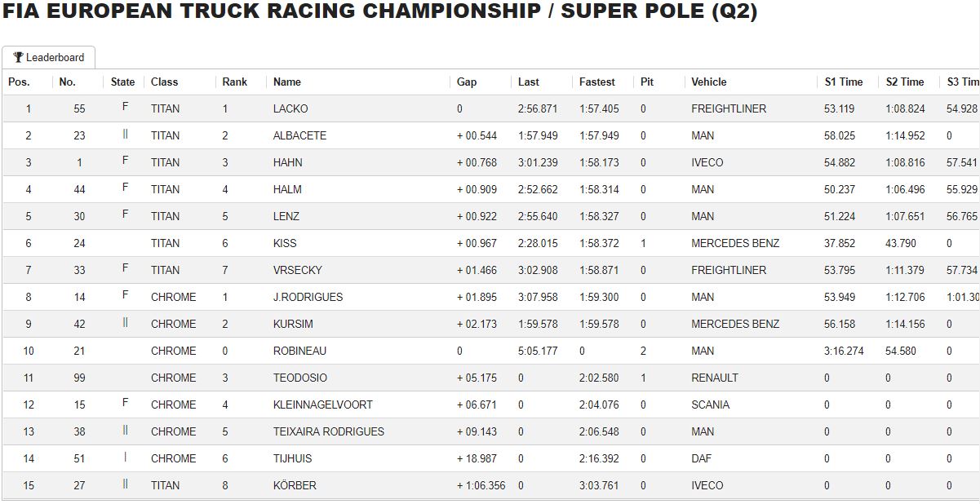Click the trophy icon on Leaderboard tab
This screenshot has height=504, width=980.
[18, 58]
